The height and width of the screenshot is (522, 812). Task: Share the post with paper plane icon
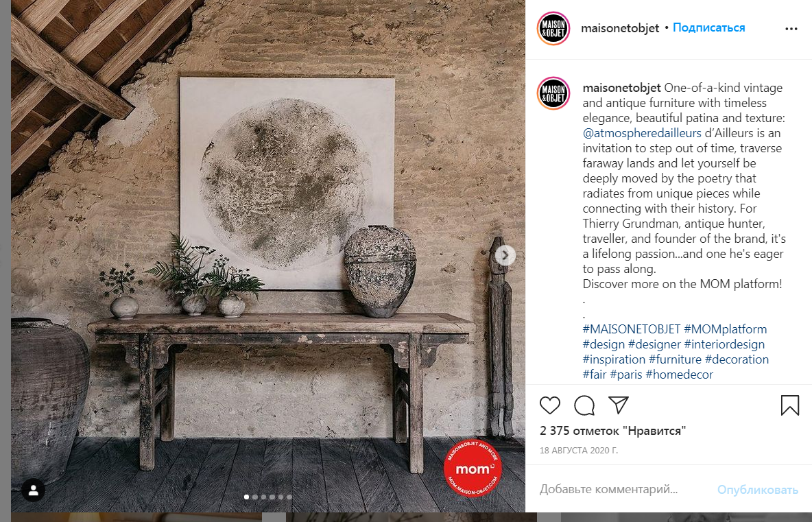tap(619, 405)
